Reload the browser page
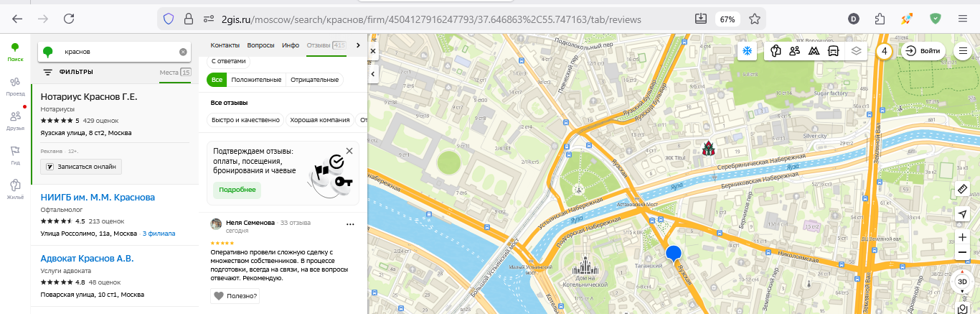This screenshot has height=314, width=980. 68,19
